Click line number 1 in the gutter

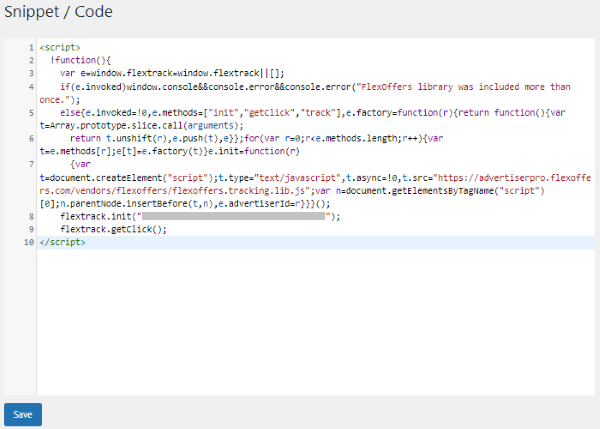tap(31, 47)
